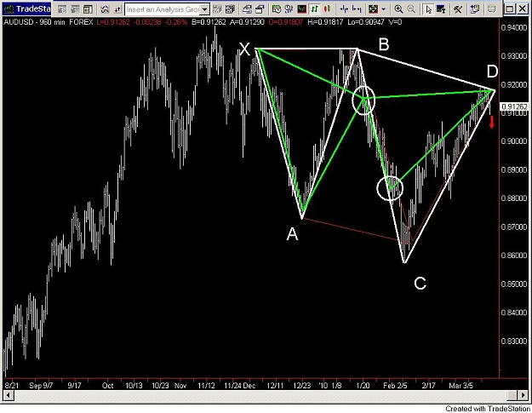Screen dimensions: 532x413
Task: Click the 0.83000 price axis label
Action: click(514, 341)
